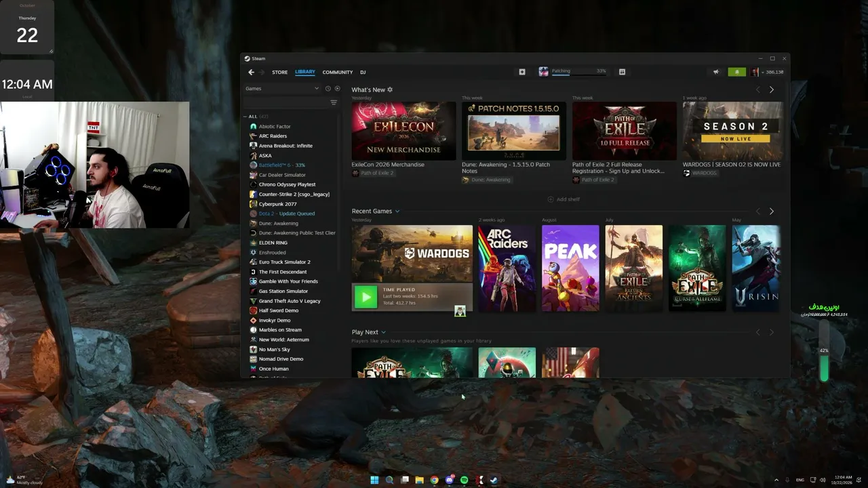Open Spotify from the taskbar

(x=464, y=480)
